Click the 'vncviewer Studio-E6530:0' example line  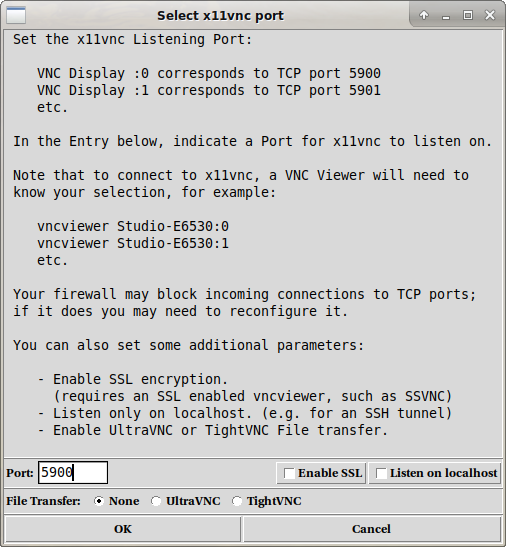click(133, 226)
